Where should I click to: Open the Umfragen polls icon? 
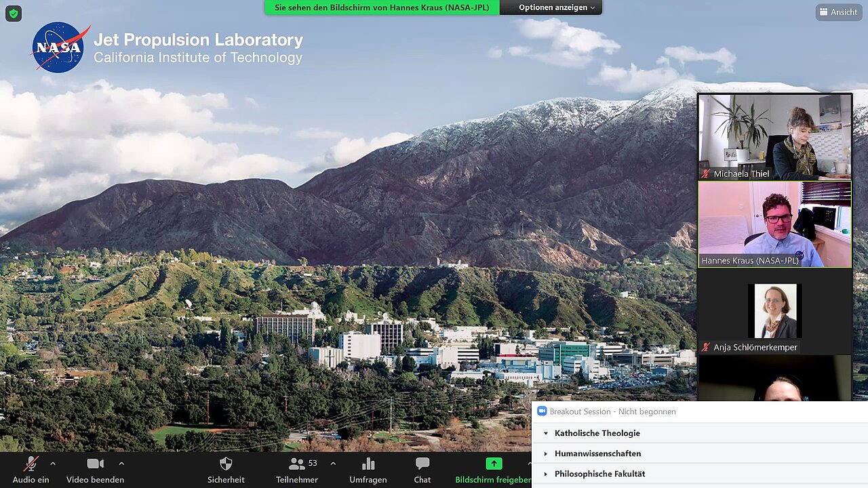(x=368, y=464)
